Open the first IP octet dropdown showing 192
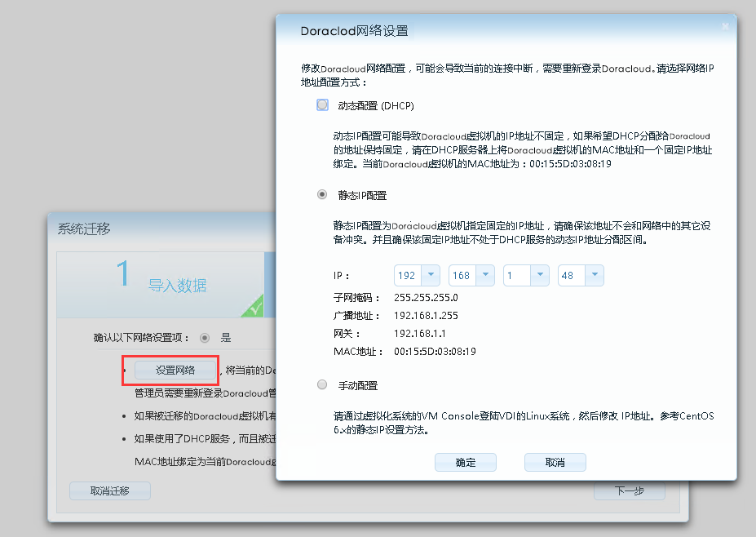 point(431,275)
